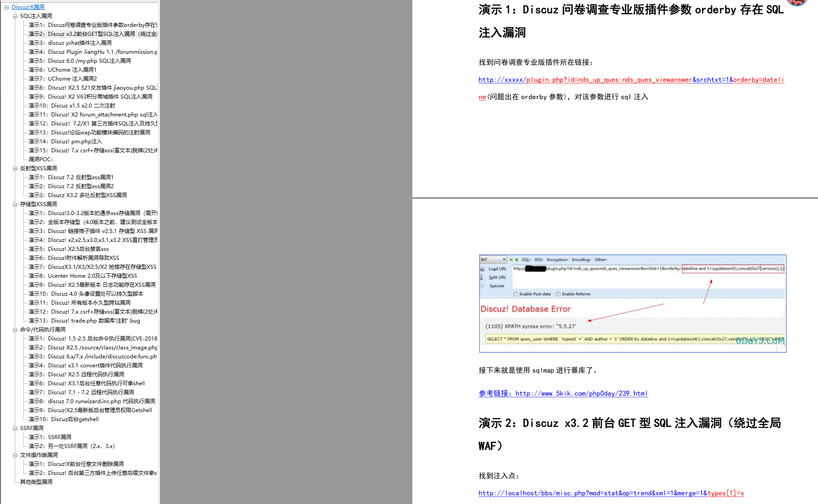Collapse the 文件操作类漏洞 tree section
This screenshot has height=504, width=818.
click(x=15, y=455)
